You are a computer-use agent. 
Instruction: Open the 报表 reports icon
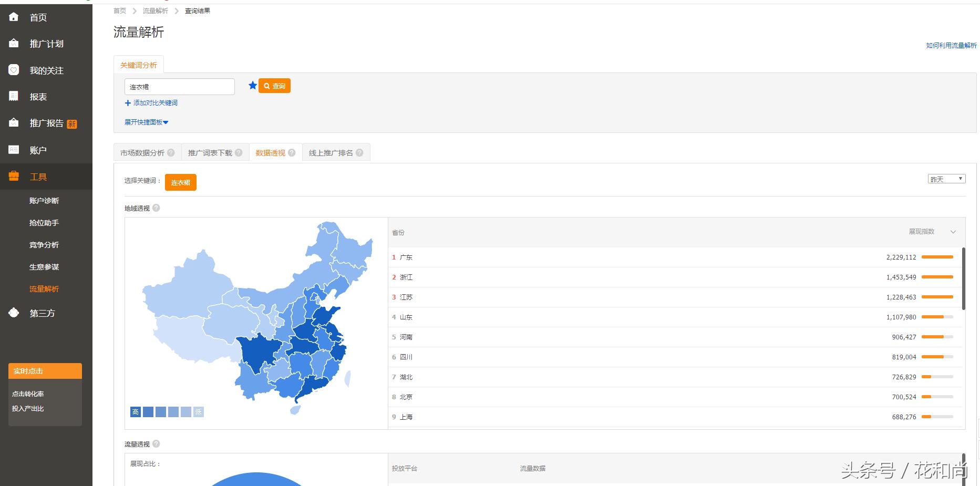(14, 96)
